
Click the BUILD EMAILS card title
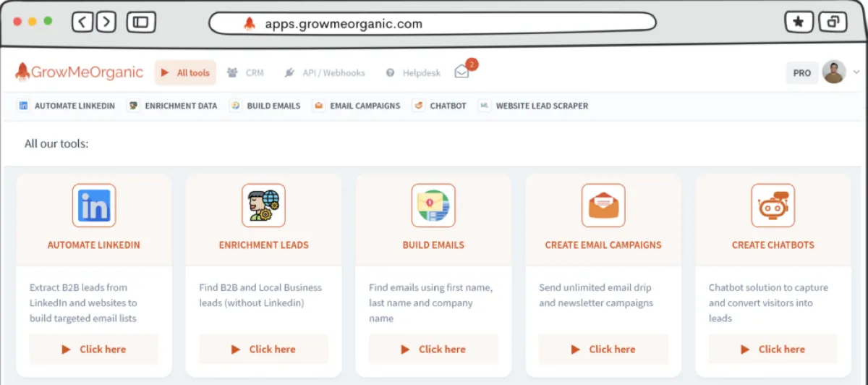(x=433, y=245)
